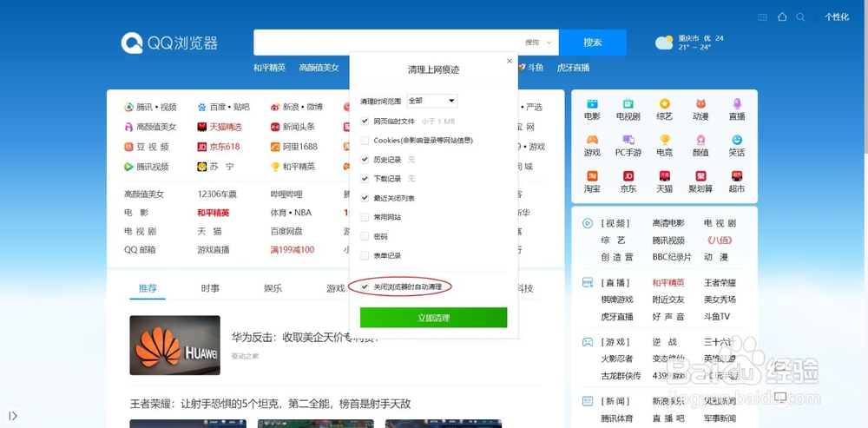Switch to the 娱乐 tab

[273, 288]
